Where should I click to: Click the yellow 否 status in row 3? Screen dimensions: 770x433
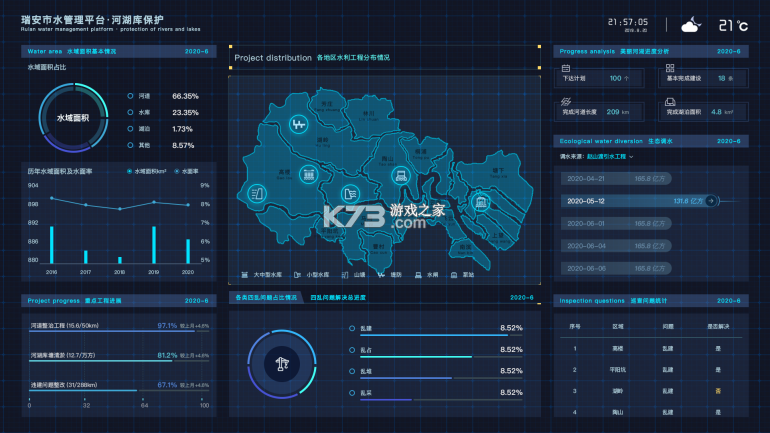tap(718, 391)
